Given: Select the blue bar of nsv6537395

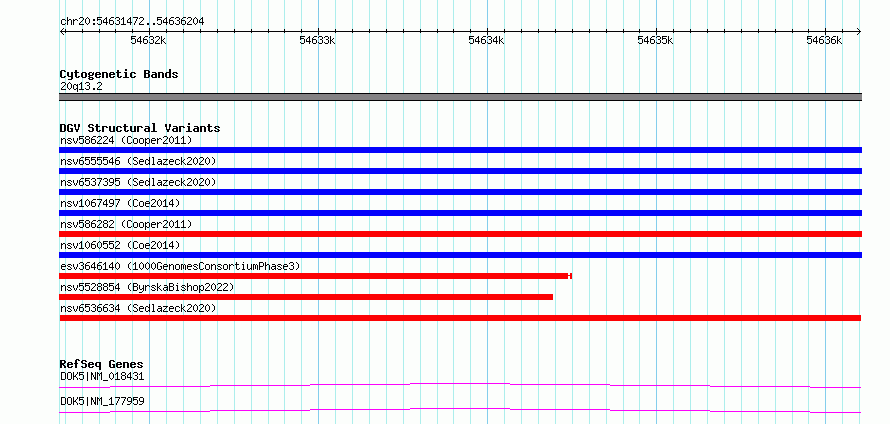Looking at the screenshot, I should pos(460,192).
